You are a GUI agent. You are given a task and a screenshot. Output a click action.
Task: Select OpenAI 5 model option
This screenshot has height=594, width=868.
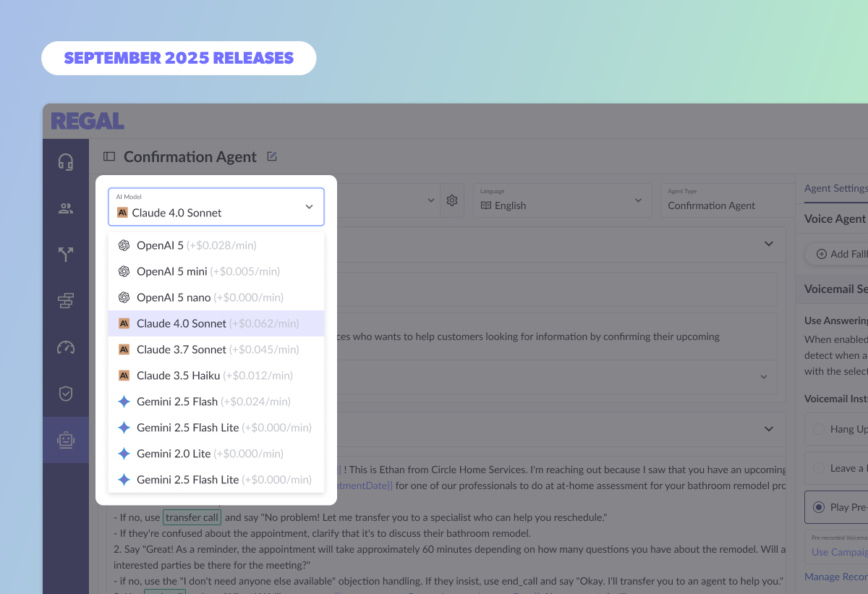tap(216, 245)
